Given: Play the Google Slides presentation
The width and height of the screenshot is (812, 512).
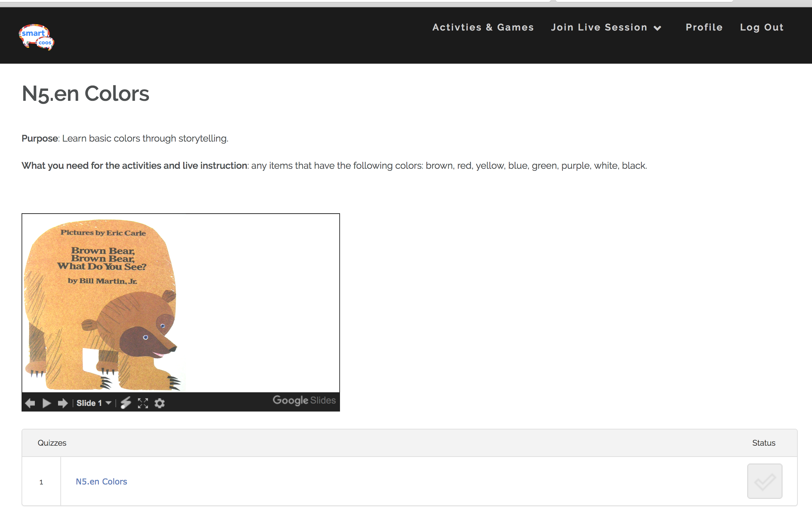Looking at the screenshot, I should 46,403.
